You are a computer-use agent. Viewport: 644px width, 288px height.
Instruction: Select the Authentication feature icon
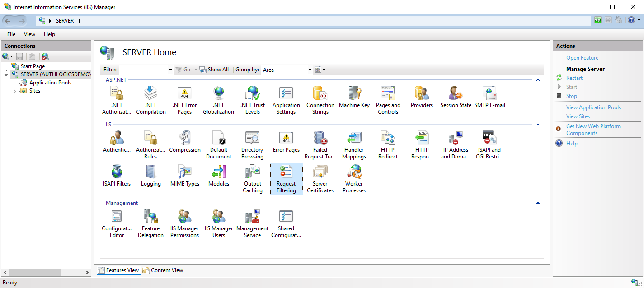tap(117, 142)
